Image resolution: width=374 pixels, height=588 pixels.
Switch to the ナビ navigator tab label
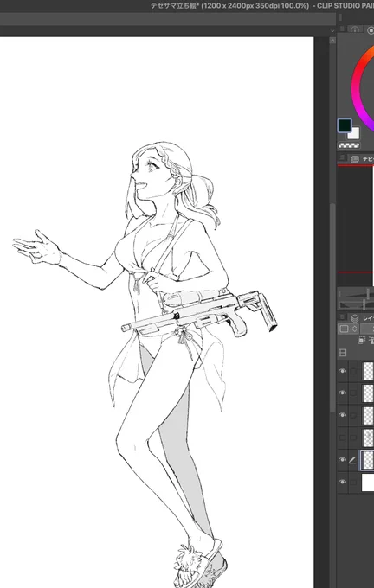tap(368, 159)
